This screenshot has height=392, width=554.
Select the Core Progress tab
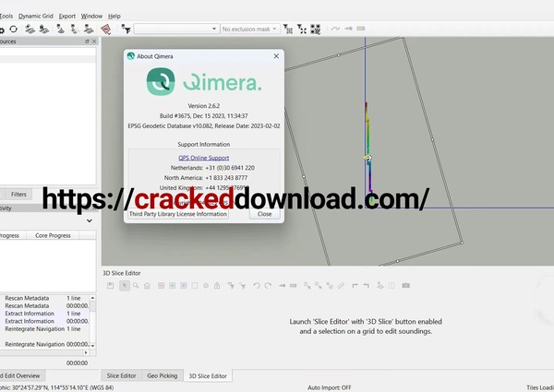[x=53, y=235]
